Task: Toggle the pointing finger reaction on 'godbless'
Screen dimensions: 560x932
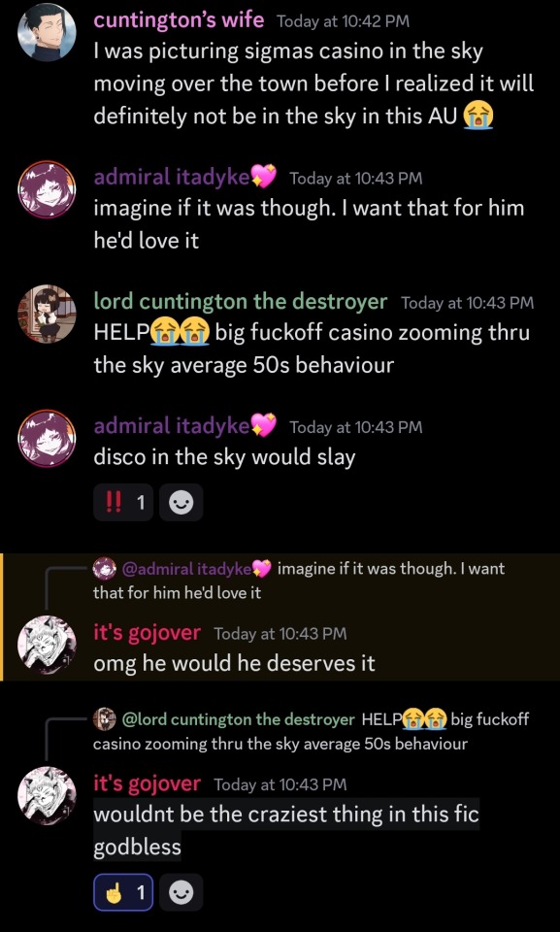Action: [x=123, y=892]
